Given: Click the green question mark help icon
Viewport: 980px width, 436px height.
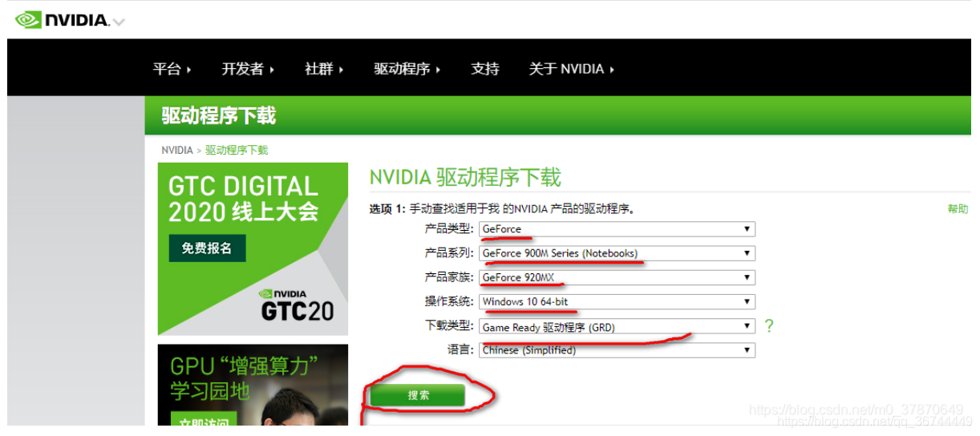Looking at the screenshot, I should tap(769, 326).
